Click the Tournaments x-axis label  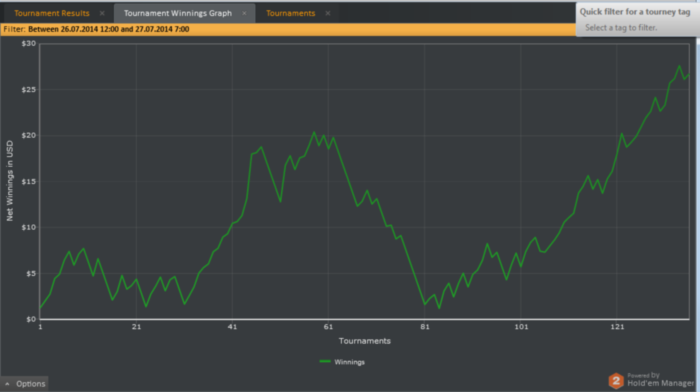(x=365, y=341)
